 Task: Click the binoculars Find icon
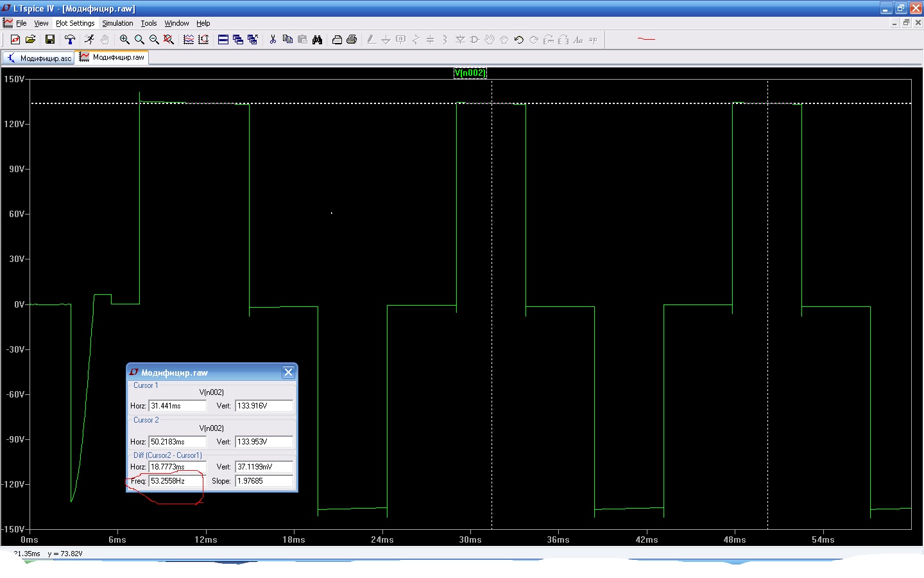click(x=317, y=40)
